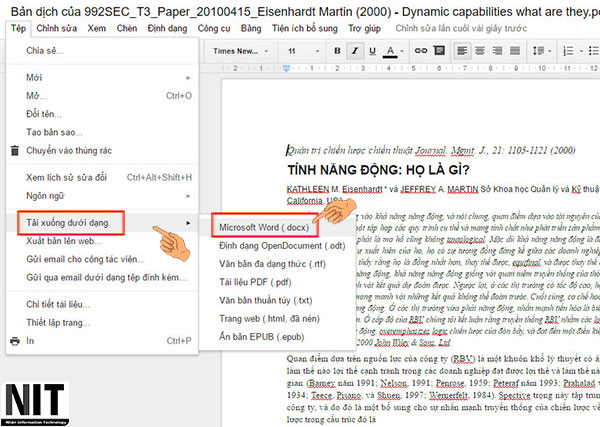Click the indent marker on ruler
600x427 pixels.
point(286,68)
